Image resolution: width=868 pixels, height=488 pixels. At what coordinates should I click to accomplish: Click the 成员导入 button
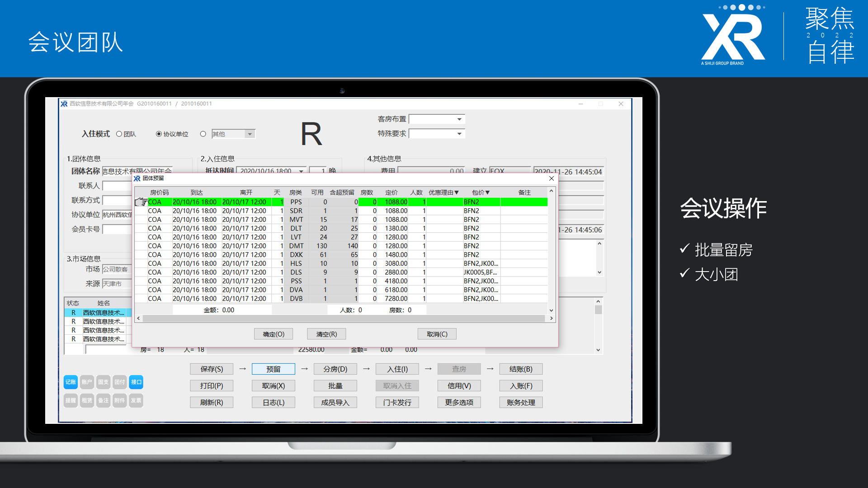click(x=335, y=403)
